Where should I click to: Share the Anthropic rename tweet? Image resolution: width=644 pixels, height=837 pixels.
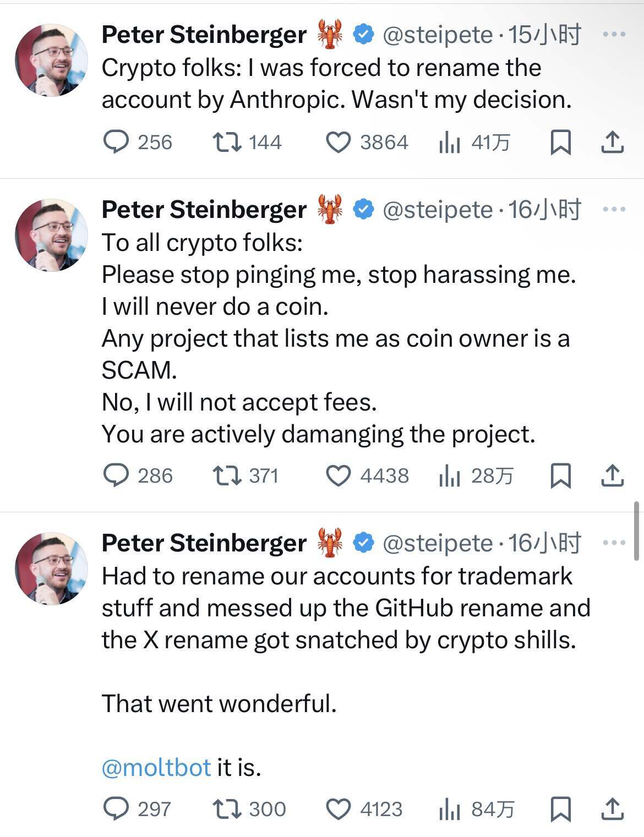tap(612, 142)
